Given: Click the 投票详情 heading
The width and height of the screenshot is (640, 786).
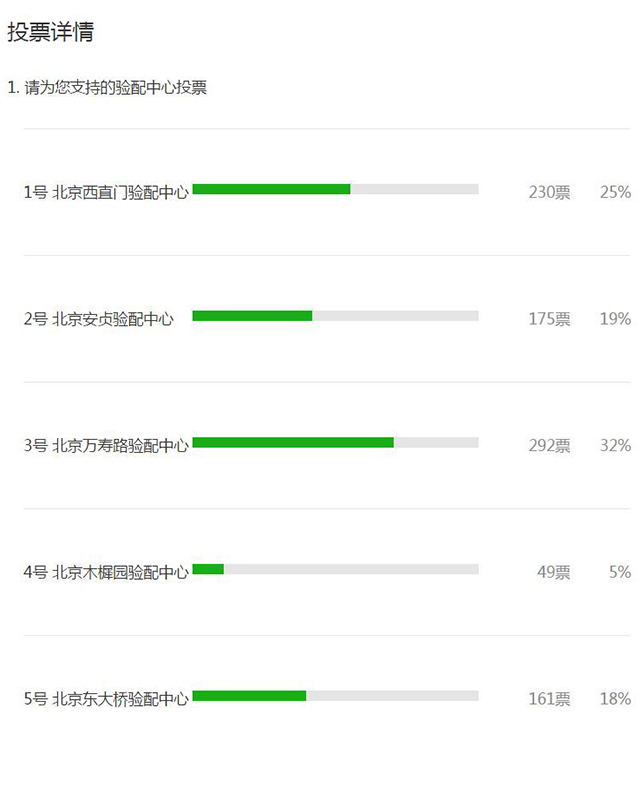Looking at the screenshot, I should point(51,32).
